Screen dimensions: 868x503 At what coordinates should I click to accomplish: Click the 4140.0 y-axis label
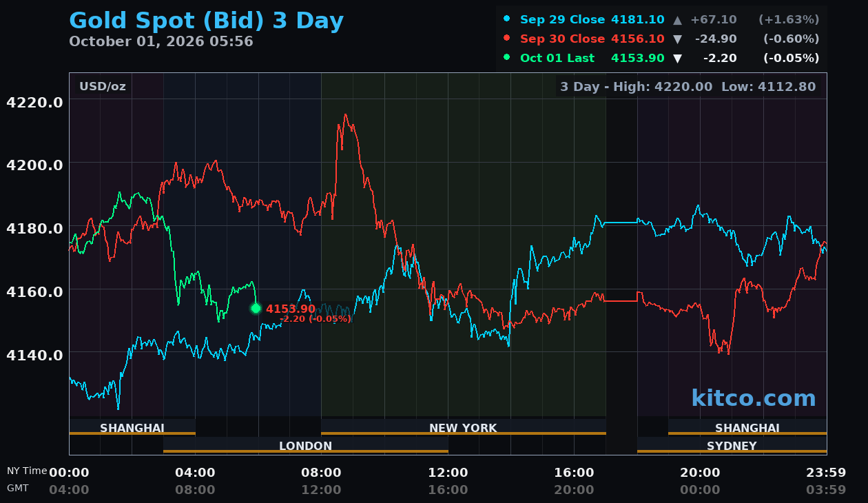point(34,354)
